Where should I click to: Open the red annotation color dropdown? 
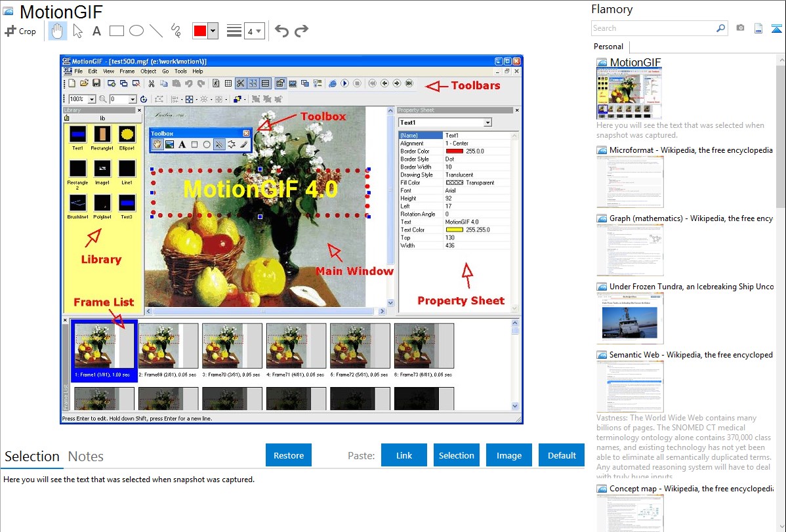click(x=213, y=31)
